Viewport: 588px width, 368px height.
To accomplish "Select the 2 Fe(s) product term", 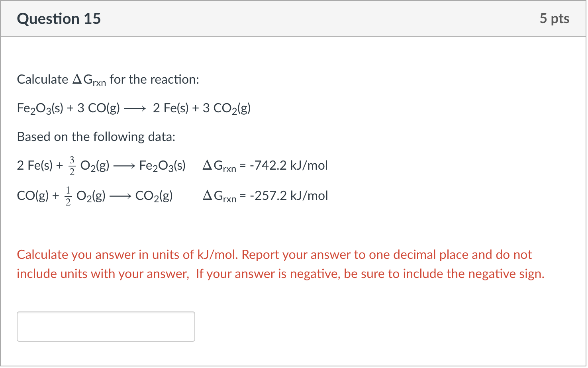I will [171, 108].
